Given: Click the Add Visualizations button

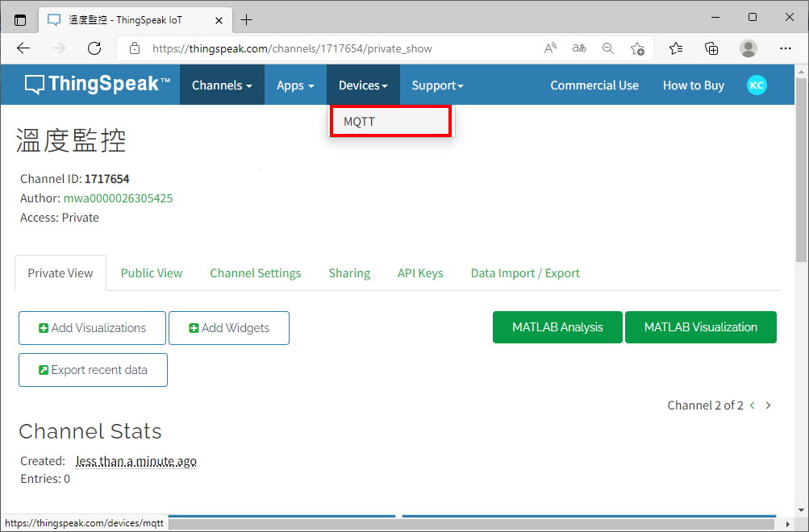Looking at the screenshot, I should 93,328.
